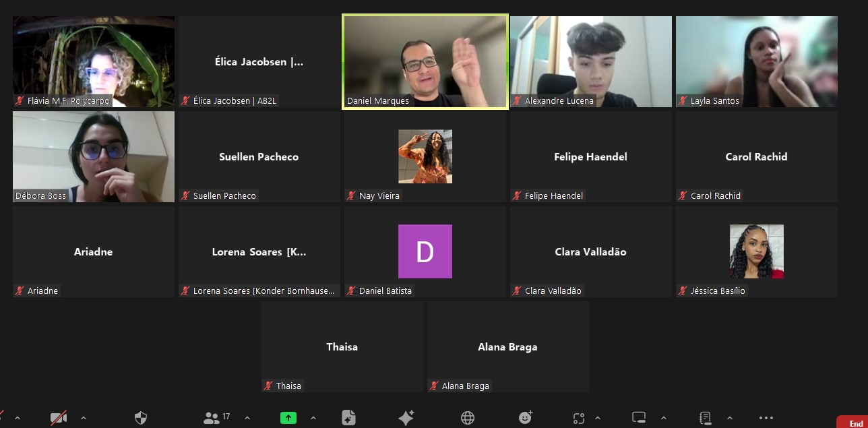Click muted mic icon beside Daniel Batista
Viewport: 868px width, 428px height.
(351, 291)
